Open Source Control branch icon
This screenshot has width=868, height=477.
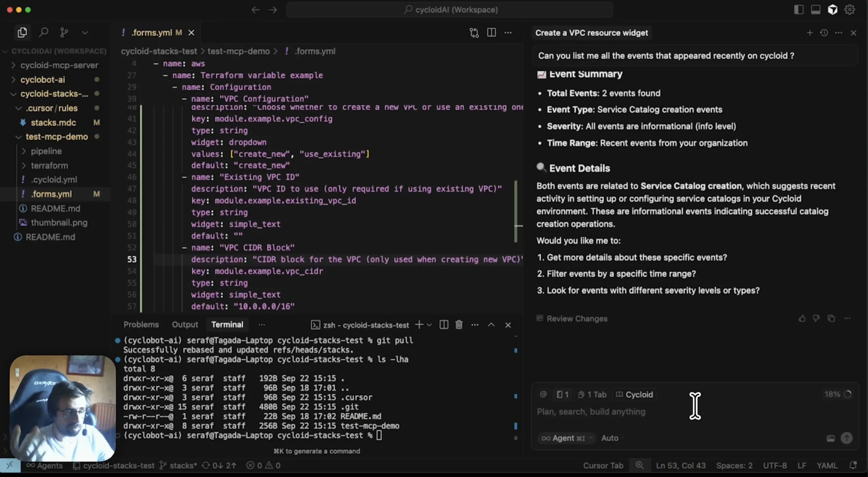(64, 33)
